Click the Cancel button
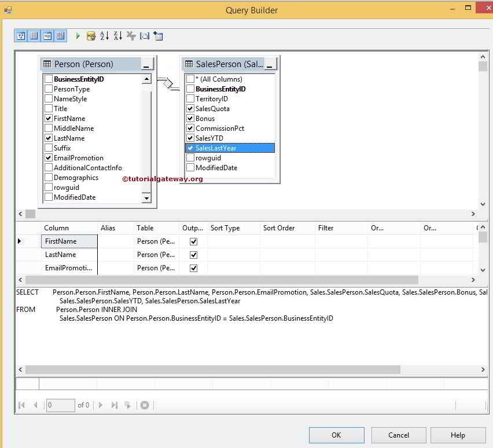This screenshot has height=448, width=493. (x=398, y=435)
